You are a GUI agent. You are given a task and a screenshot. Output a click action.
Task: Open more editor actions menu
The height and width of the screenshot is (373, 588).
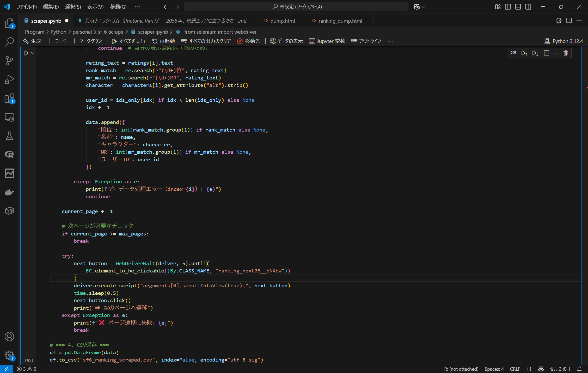point(579,21)
